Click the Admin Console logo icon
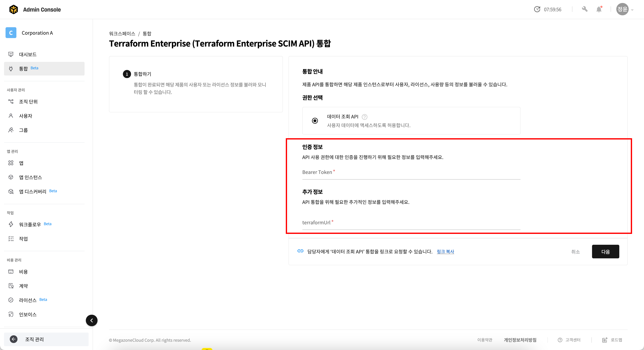 13,10
